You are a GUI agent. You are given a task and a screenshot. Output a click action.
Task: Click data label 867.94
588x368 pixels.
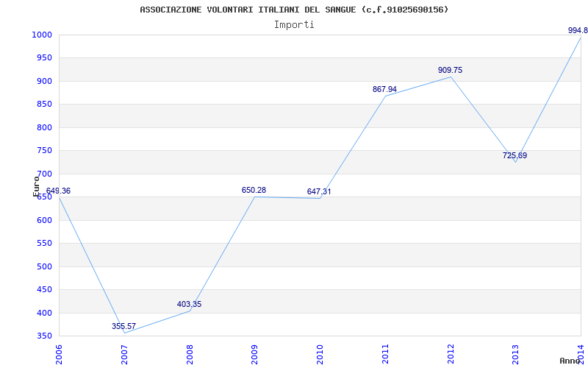click(x=384, y=89)
